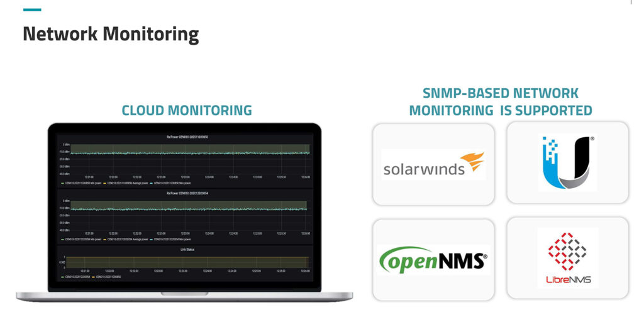The width and height of the screenshot is (644, 319).
Task: Click the Network Monitoring slide title
Action: tap(111, 34)
